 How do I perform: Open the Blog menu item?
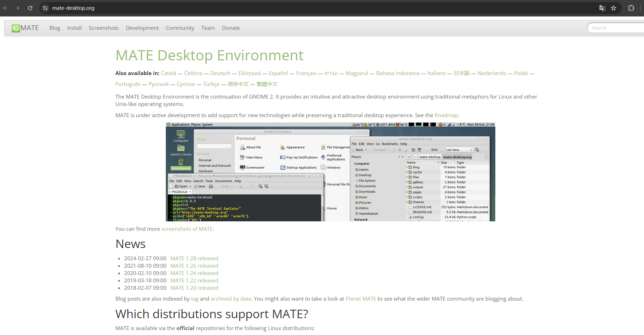tap(55, 28)
